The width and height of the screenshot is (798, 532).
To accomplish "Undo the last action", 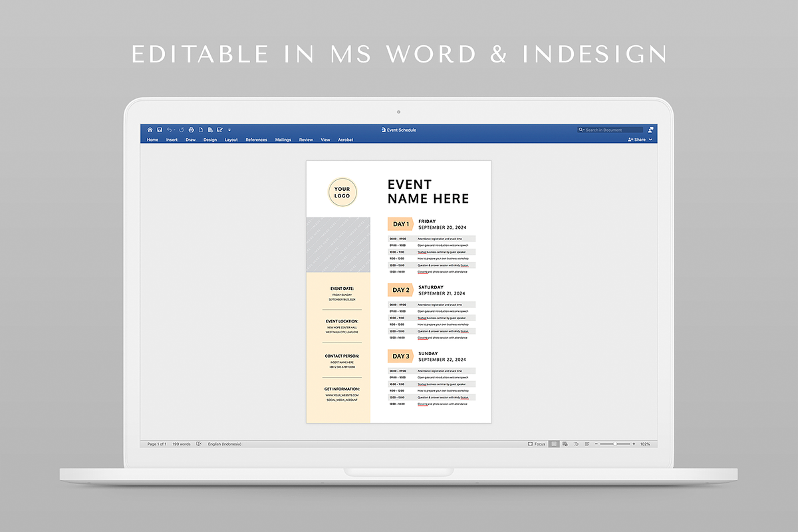I will (170, 130).
